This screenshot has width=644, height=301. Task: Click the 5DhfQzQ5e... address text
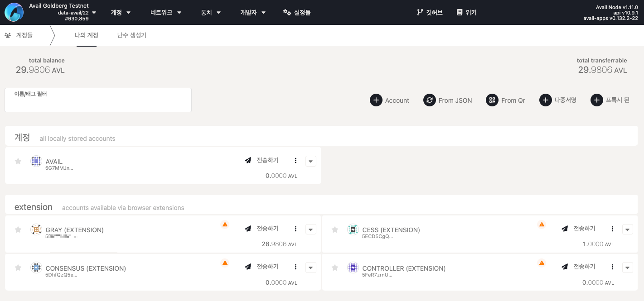click(x=61, y=275)
